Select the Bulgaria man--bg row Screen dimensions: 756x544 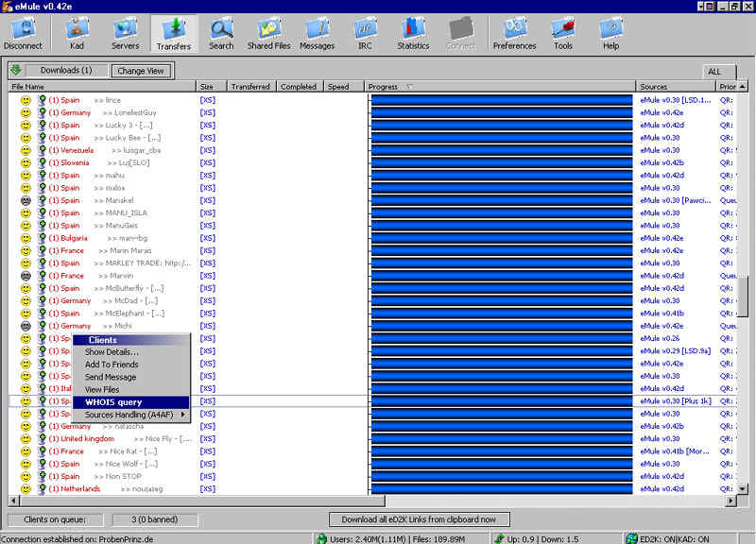point(372,238)
